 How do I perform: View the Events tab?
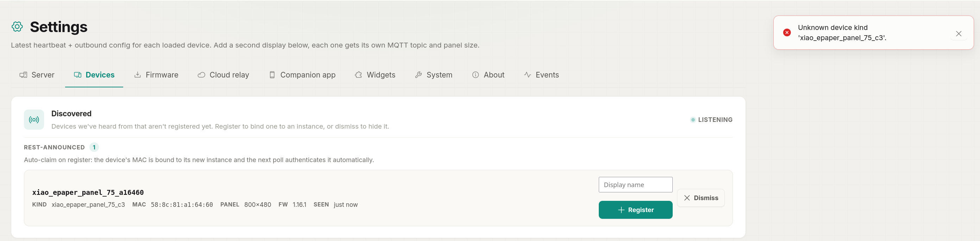(x=541, y=75)
